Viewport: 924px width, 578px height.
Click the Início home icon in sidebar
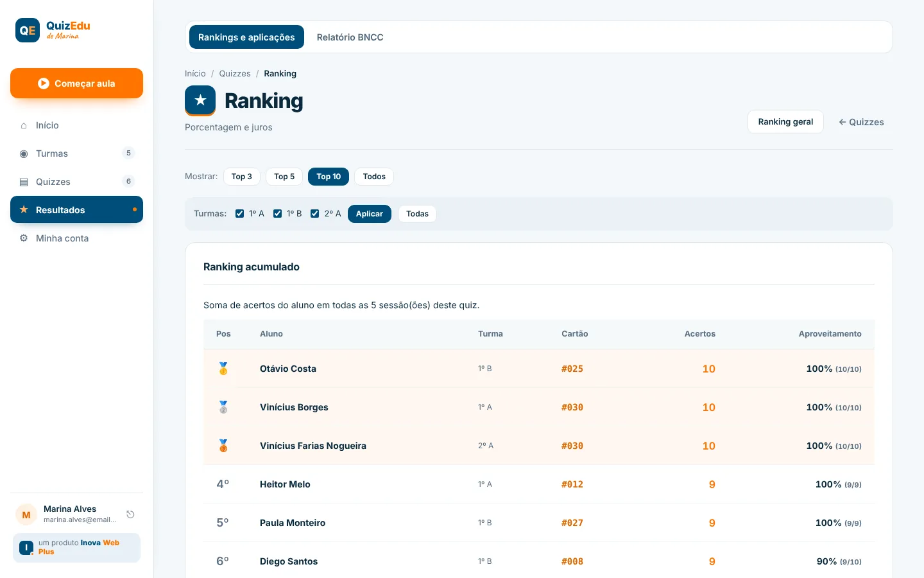click(x=24, y=125)
